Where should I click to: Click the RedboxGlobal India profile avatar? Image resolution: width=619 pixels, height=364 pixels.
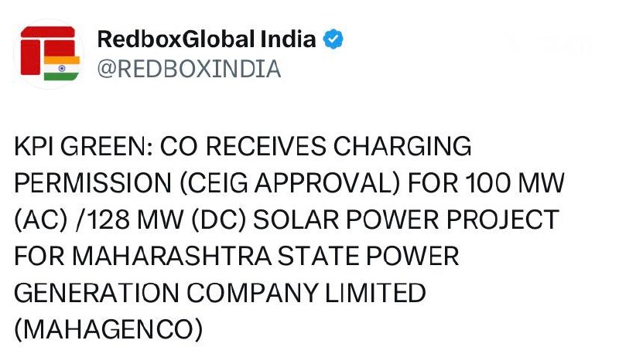(x=49, y=53)
